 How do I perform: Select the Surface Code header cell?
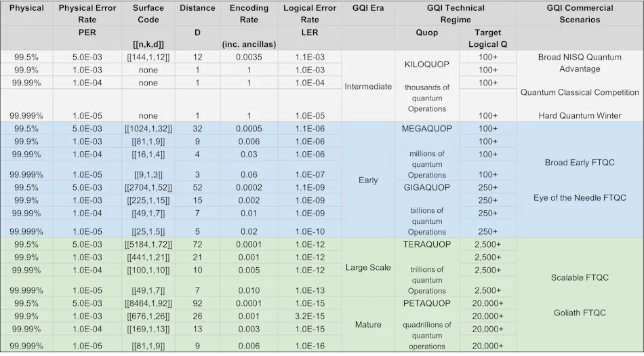148,14
